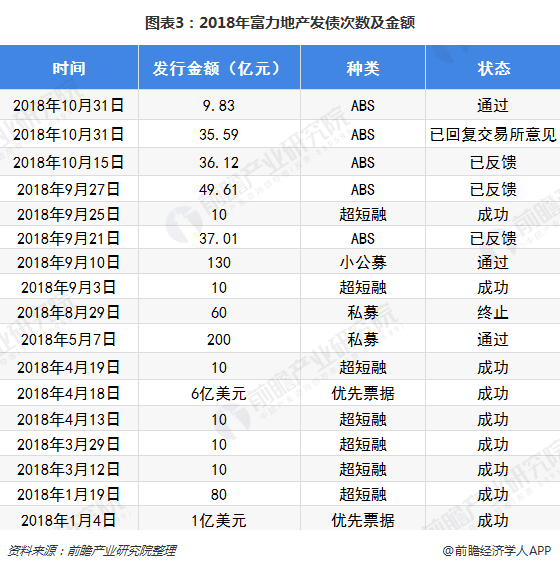560x569 pixels.
Task: Click 私募 in the 2018年8月29日 row
Action: click(x=363, y=312)
